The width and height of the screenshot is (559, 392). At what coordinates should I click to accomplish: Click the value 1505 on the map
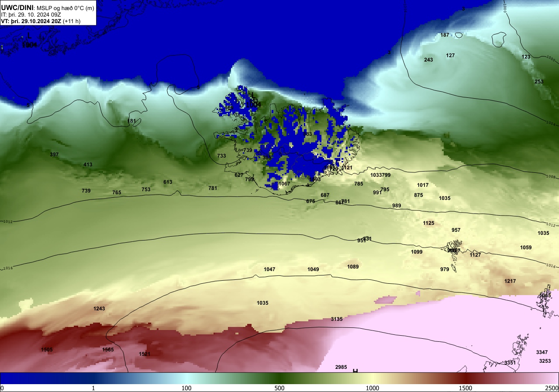[47, 350]
